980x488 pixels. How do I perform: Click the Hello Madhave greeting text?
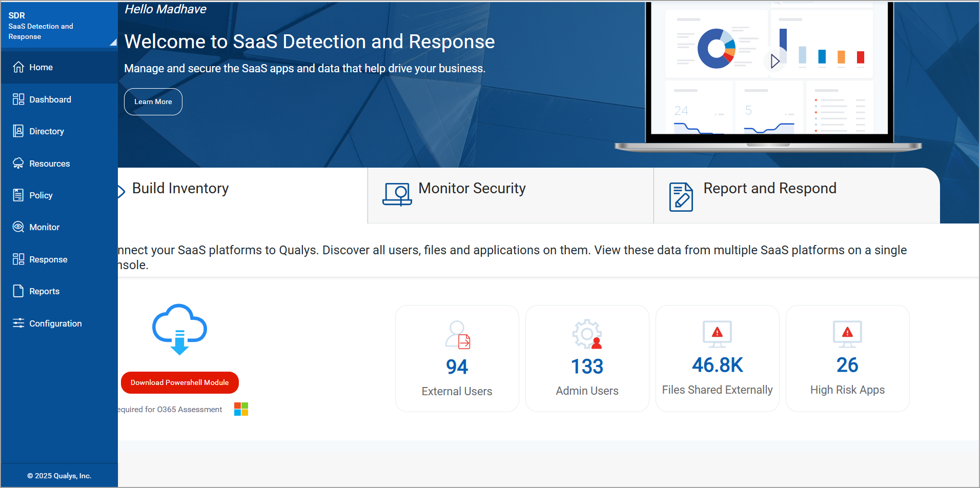click(x=166, y=9)
